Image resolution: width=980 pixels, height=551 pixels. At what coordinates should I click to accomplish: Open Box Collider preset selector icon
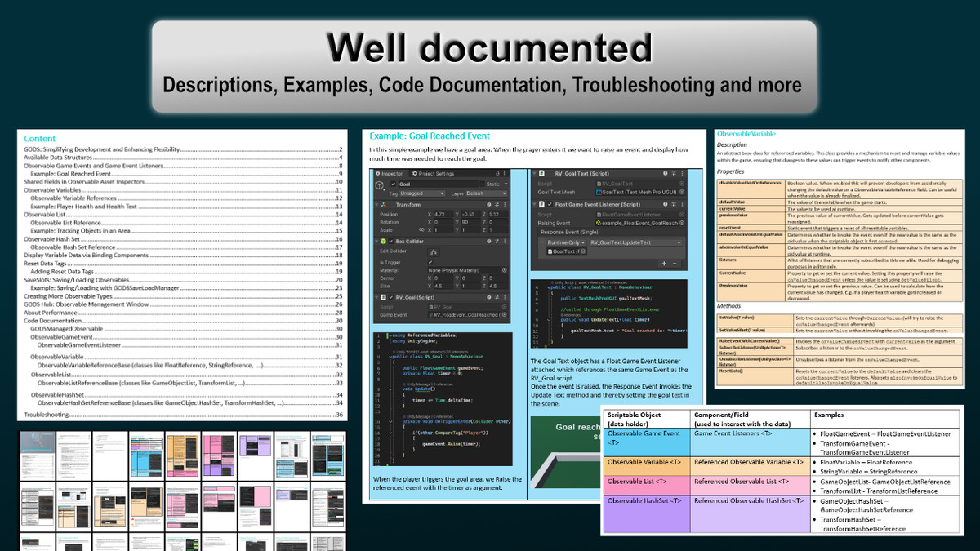497,242
